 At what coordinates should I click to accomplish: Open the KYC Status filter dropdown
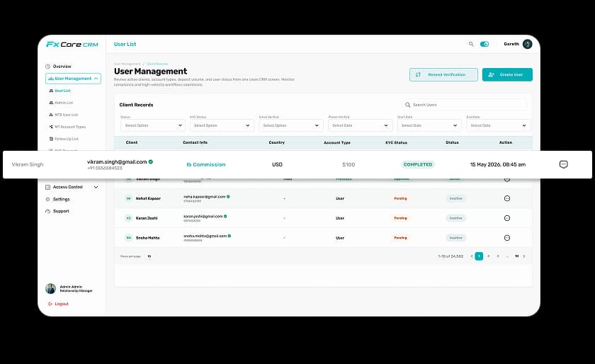click(x=222, y=125)
